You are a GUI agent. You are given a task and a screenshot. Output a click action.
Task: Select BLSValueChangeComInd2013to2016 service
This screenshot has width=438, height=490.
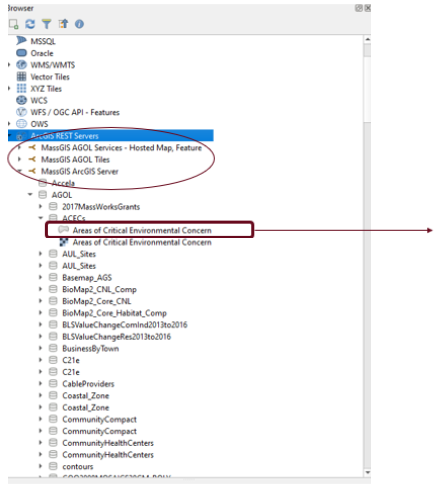[125, 325]
